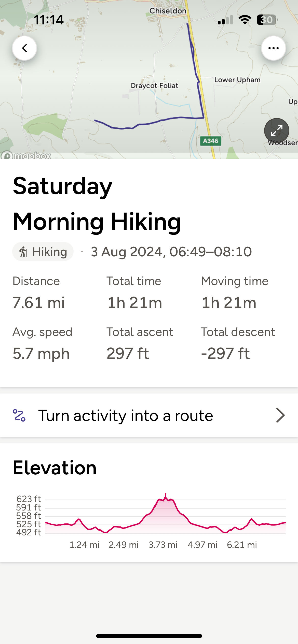This screenshot has height=644, width=298.
Task: Open the three-dot more options menu
Action: (x=273, y=48)
